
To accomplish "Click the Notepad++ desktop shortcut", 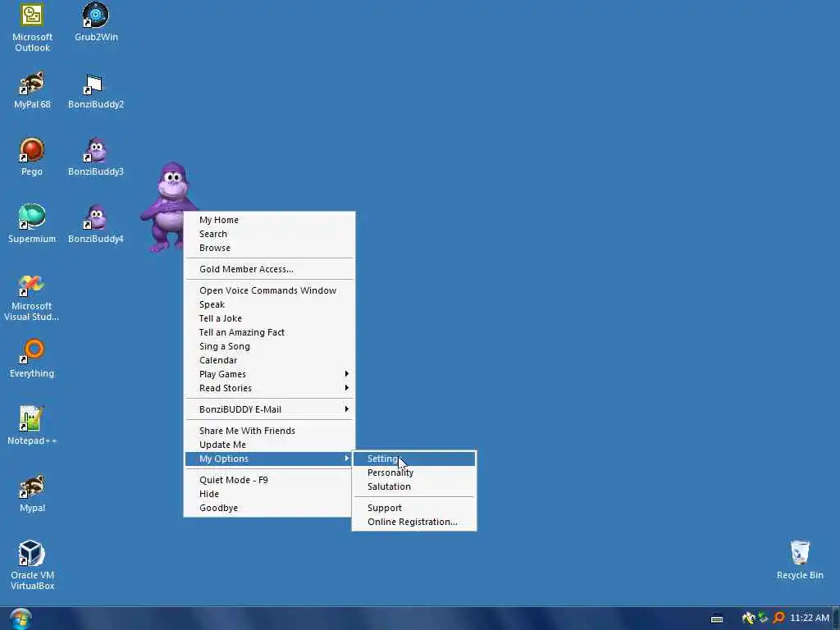I will click(x=32, y=426).
